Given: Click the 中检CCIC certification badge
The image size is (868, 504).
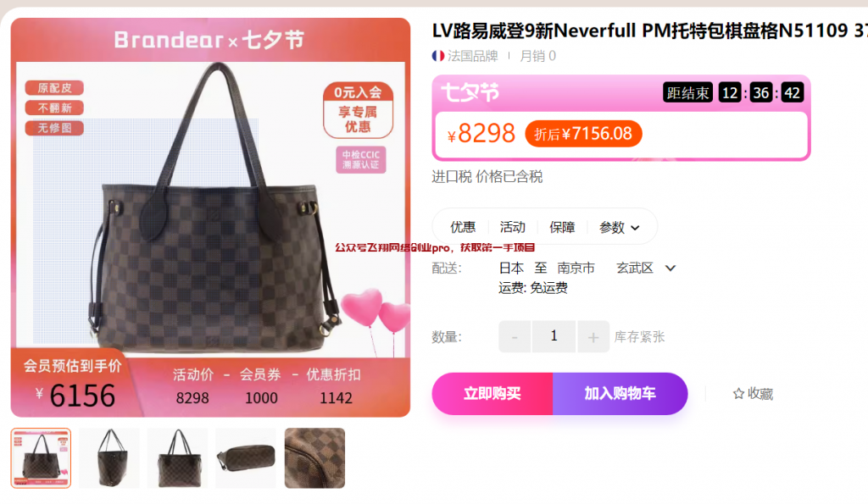Looking at the screenshot, I should (x=361, y=159).
